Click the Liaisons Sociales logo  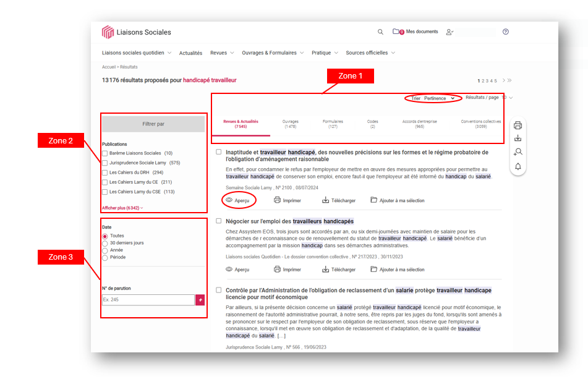click(136, 32)
